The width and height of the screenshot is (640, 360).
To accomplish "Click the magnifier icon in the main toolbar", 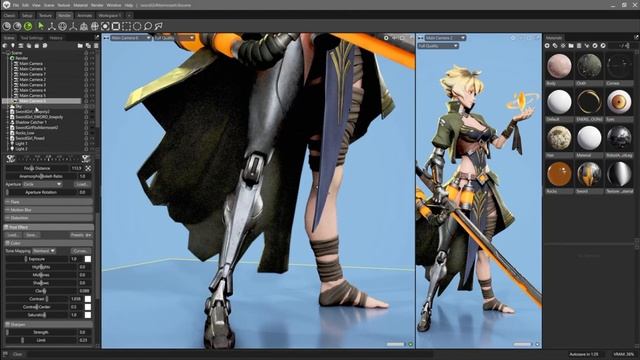I will point(148,26).
